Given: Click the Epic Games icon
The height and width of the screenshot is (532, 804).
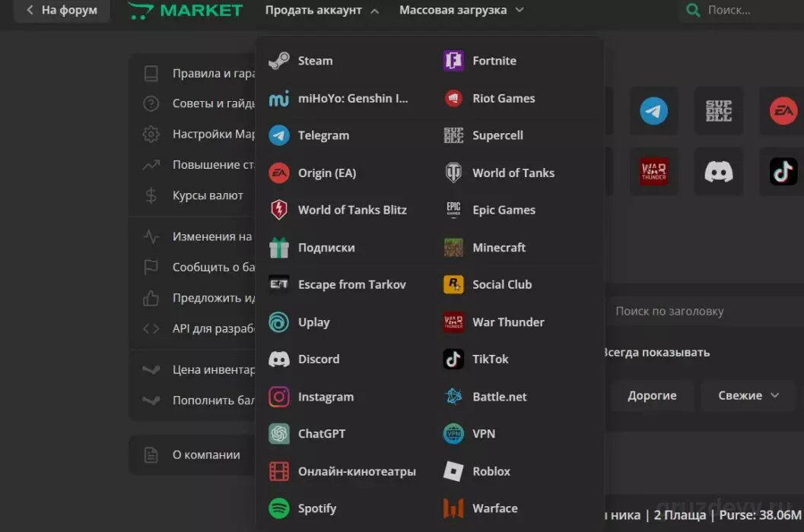Looking at the screenshot, I should click(x=453, y=210).
